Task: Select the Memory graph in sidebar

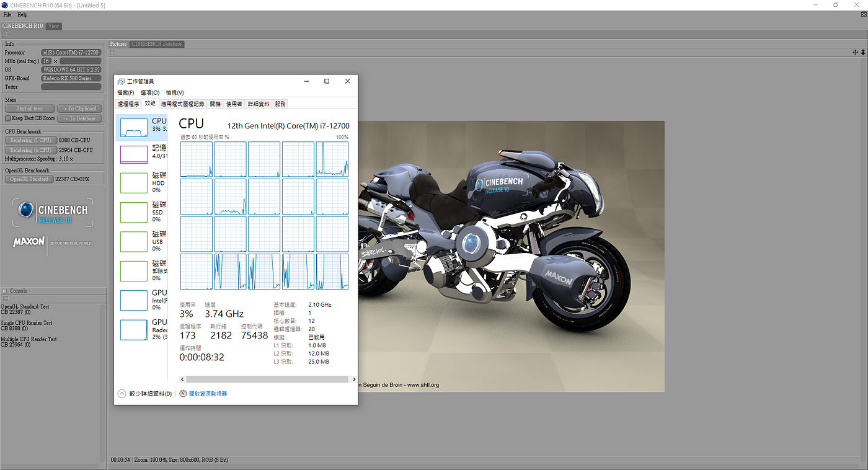Action: coord(134,154)
